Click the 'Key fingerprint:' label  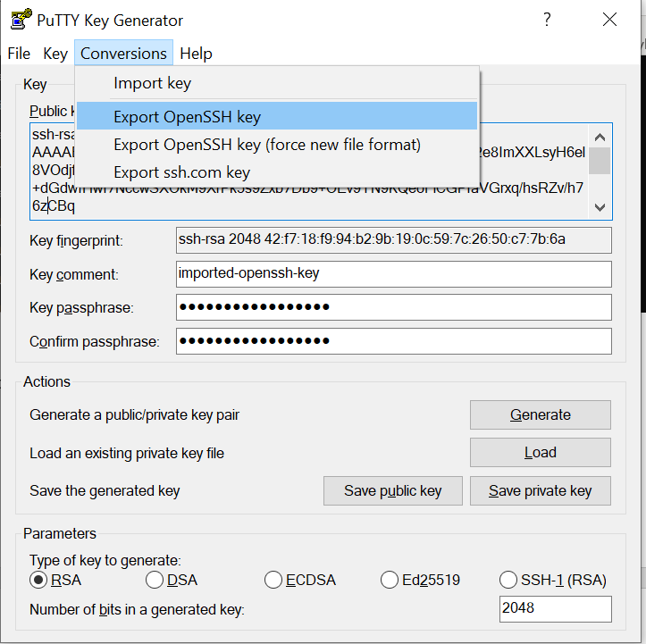76,240
